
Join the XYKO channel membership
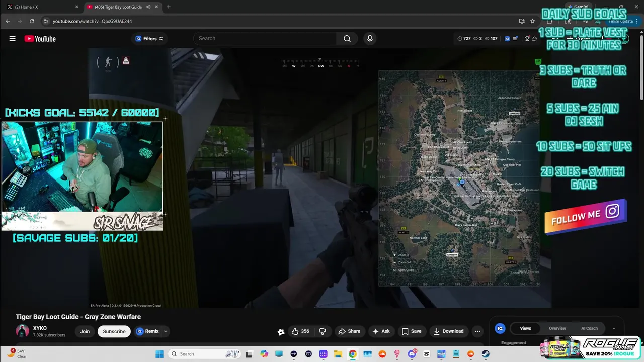pyautogui.click(x=85, y=331)
